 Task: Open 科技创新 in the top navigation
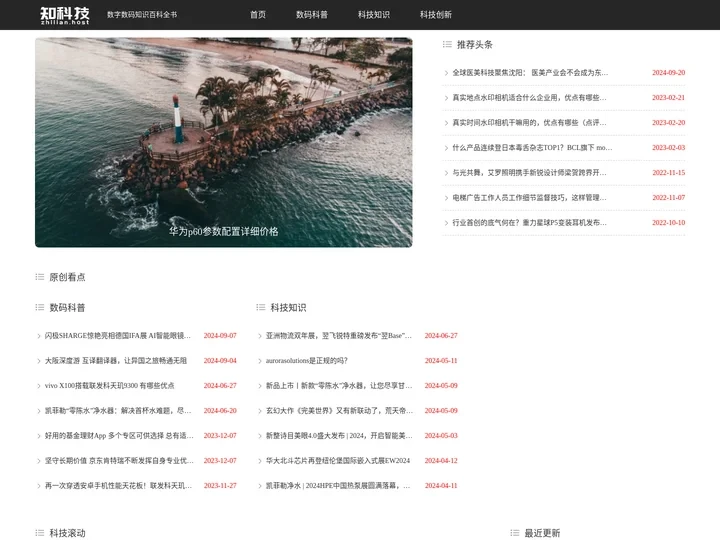pyautogui.click(x=436, y=15)
